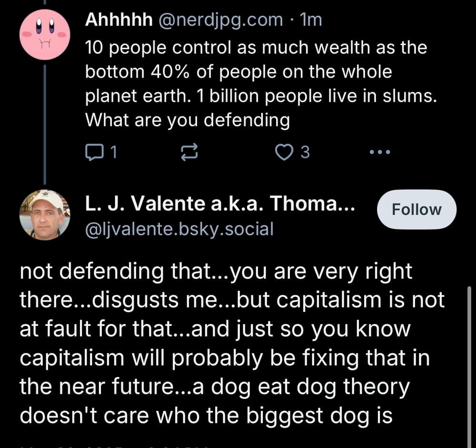Open L. J. Valente's profile photo

pos(45,215)
